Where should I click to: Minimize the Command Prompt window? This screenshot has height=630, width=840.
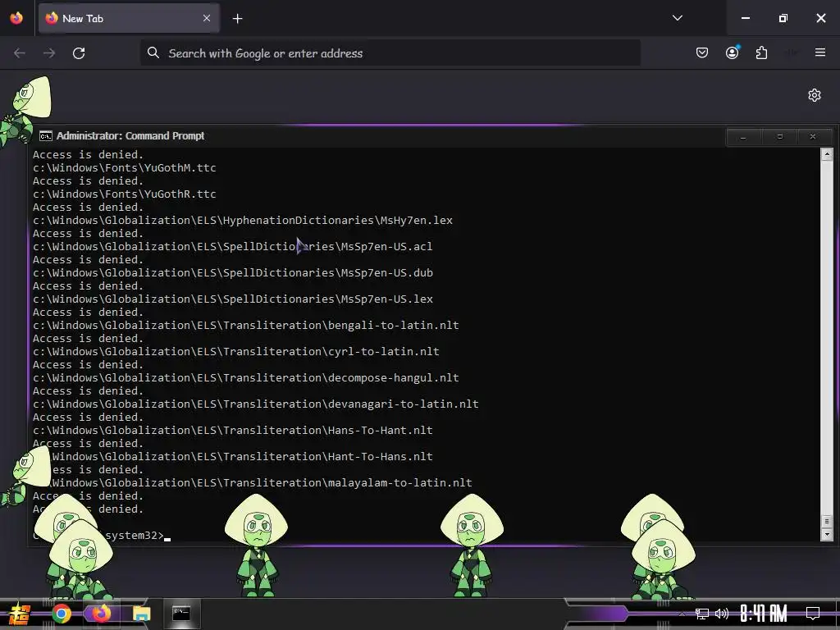point(743,137)
